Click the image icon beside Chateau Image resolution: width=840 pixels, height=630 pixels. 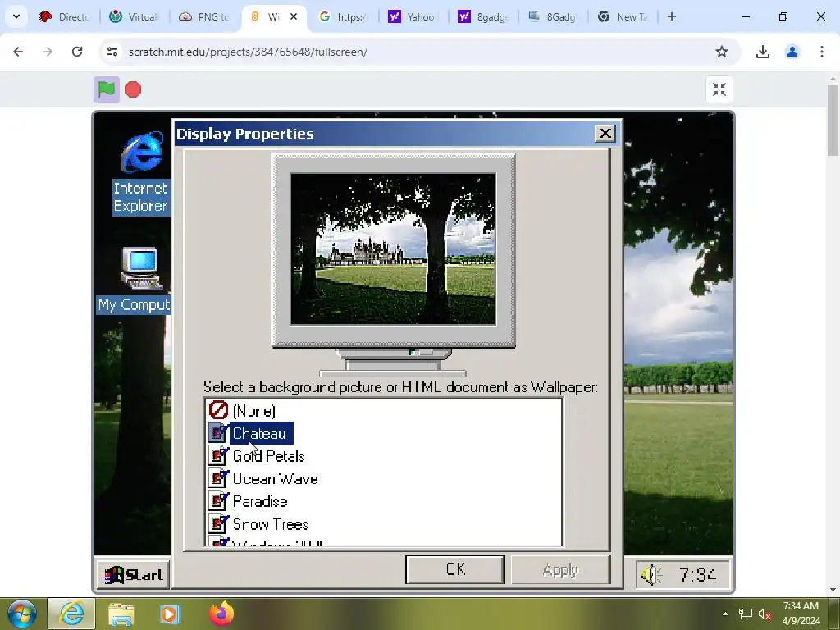pyautogui.click(x=218, y=433)
